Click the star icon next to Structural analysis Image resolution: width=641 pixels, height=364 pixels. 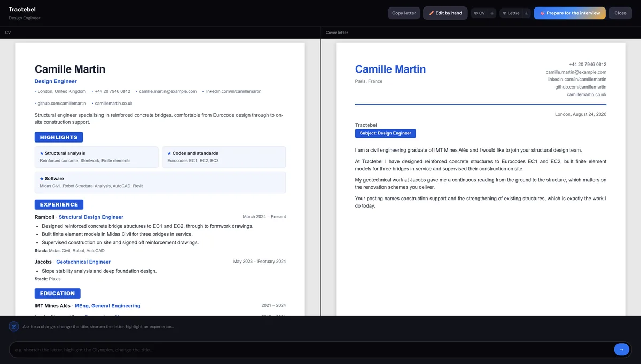42,153
